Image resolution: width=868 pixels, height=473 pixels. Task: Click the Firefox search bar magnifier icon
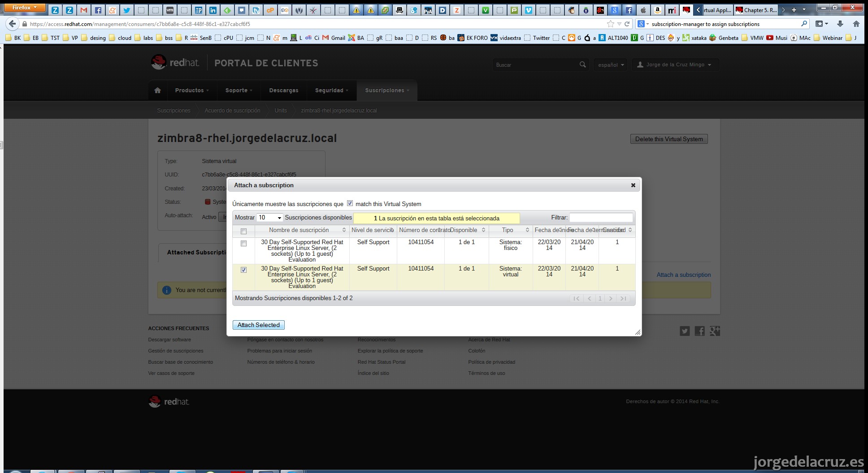pos(804,24)
